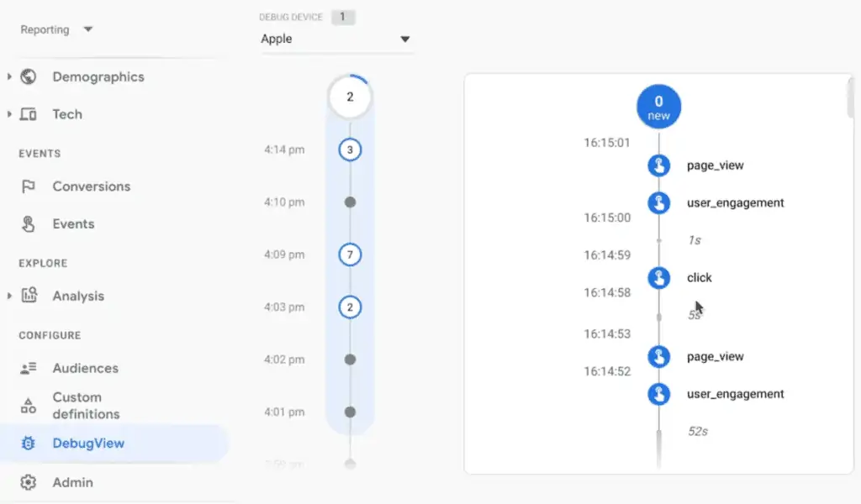Click the Demographics globe icon

coord(28,76)
